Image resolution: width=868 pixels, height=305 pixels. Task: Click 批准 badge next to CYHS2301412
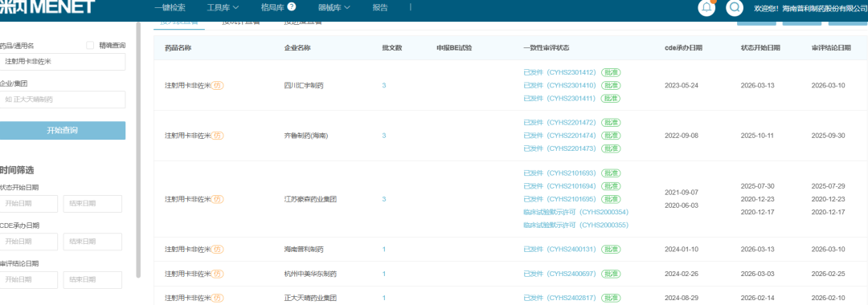coord(611,72)
